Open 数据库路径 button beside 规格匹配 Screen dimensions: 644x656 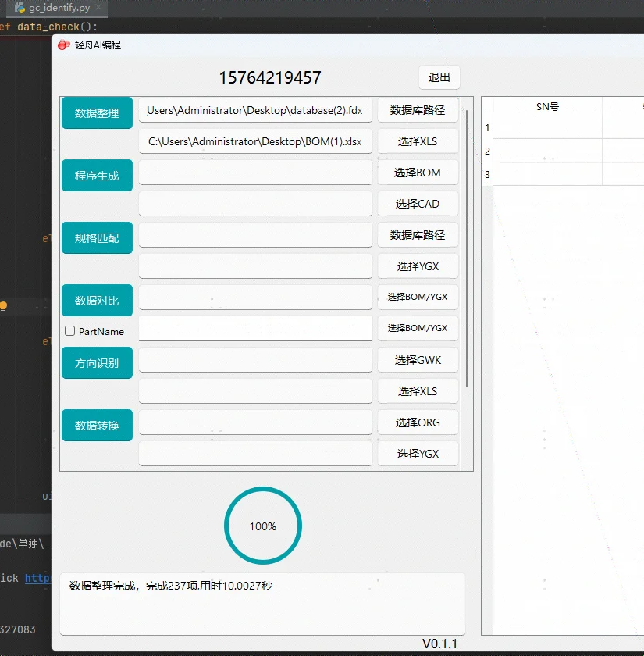coord(418,235)
